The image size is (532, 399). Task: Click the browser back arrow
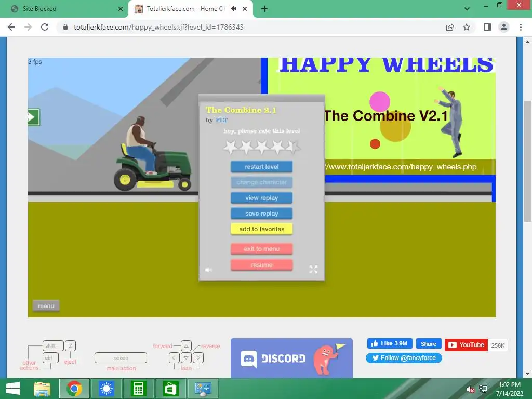click(x=11, y=27)
